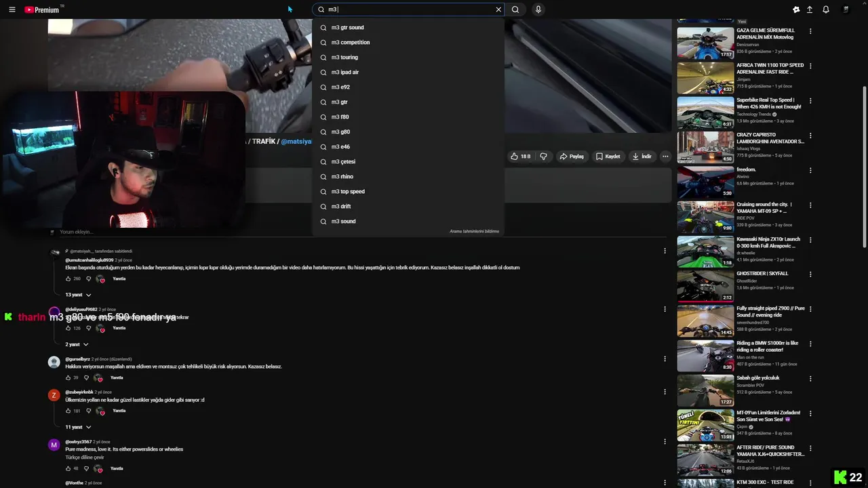The height and width of the screenshot is (488, 868).
Task: Choose suggestion m3 top speed
Action: tap(408, 192)
